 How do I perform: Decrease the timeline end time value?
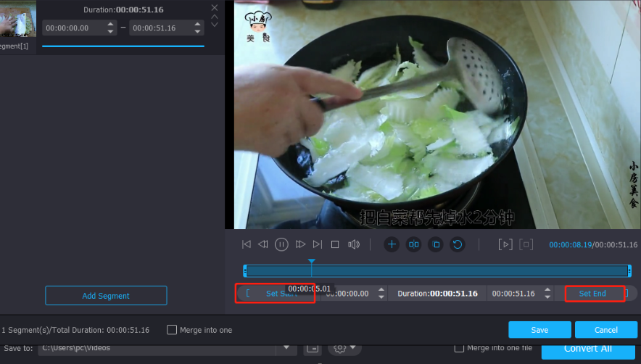click(x=547, y=297)
